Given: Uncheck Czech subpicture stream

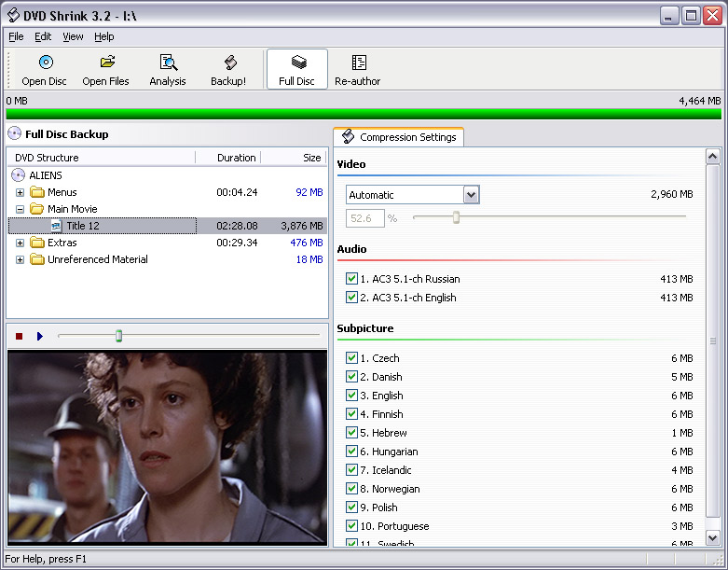Looking at the screenshot, I should [351, 357].
